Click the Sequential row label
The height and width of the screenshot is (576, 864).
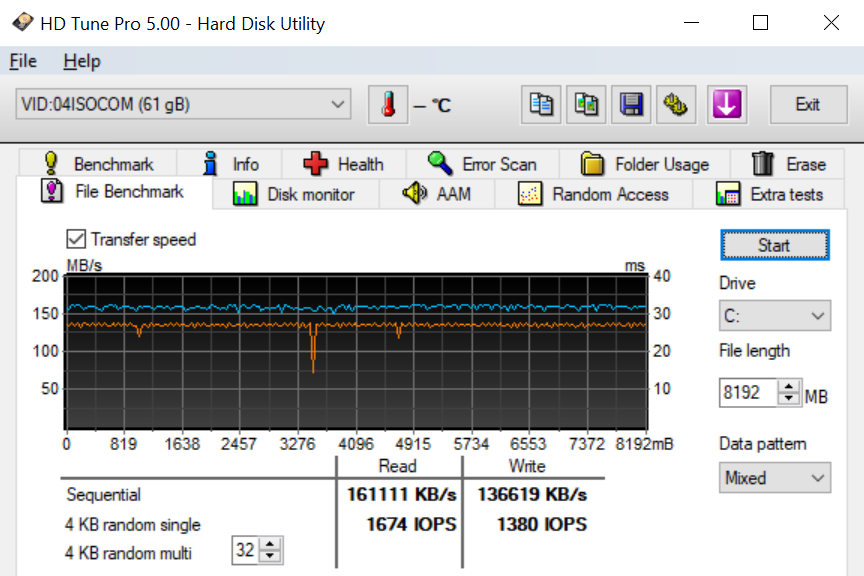104,494
